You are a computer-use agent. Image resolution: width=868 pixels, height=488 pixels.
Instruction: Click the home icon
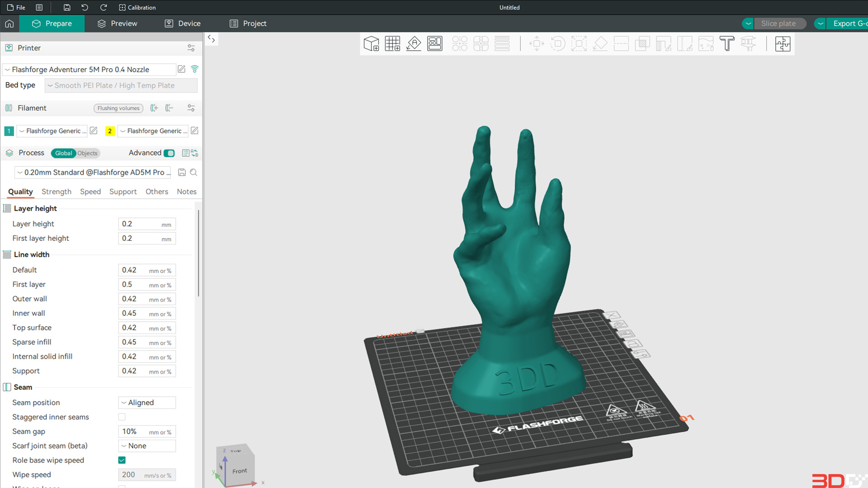(x=9, y=23)
